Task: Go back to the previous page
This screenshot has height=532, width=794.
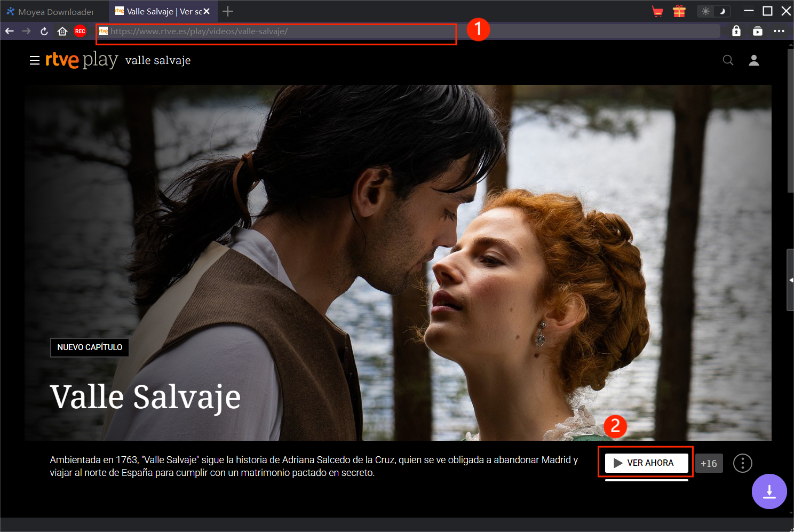Action: click(9, 31)
